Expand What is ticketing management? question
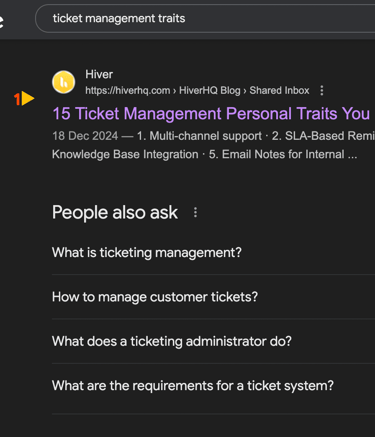 (213, 253)
